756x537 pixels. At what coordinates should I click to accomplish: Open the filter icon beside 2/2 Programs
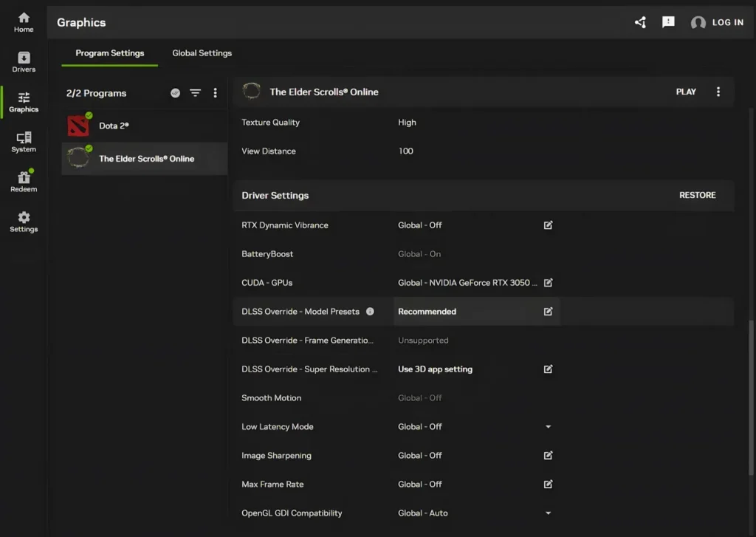tap(195, 93)
